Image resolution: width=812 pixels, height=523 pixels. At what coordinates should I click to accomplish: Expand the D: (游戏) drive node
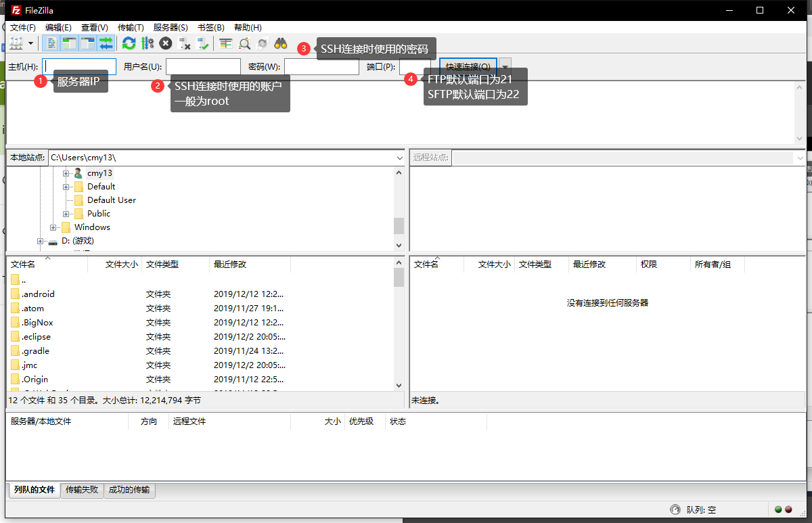pos(41,241)
